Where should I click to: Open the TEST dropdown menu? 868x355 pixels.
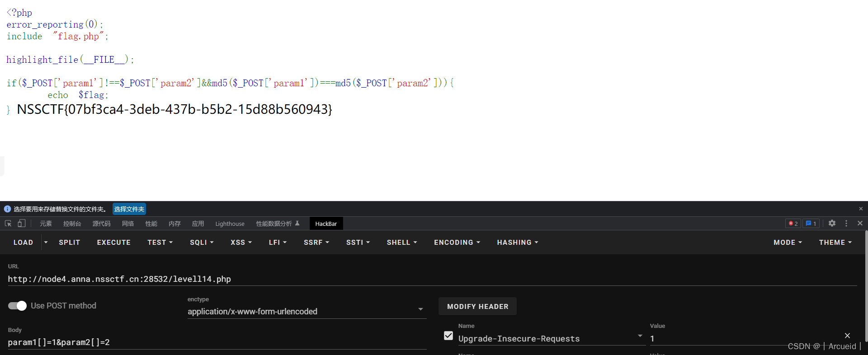[x=160, y=243]
